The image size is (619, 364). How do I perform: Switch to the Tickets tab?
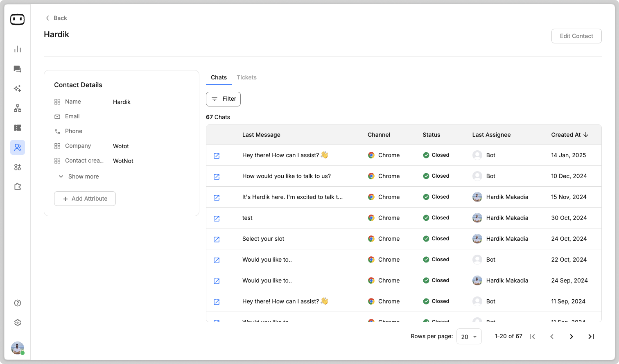pos(246,77)
